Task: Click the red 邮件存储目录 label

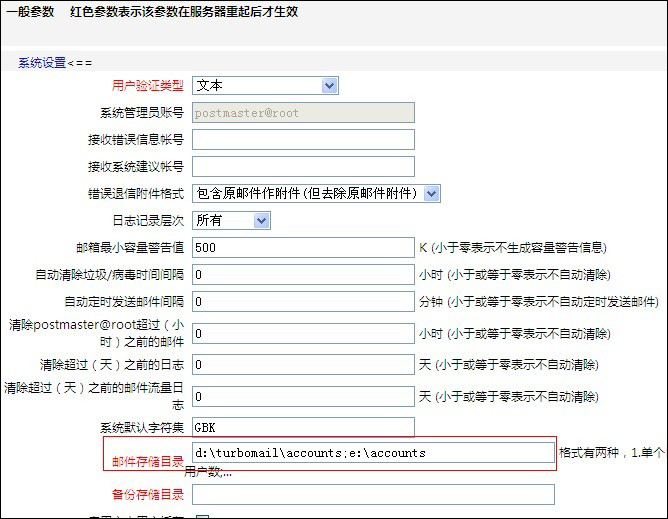Action: (x=147, y=459)
